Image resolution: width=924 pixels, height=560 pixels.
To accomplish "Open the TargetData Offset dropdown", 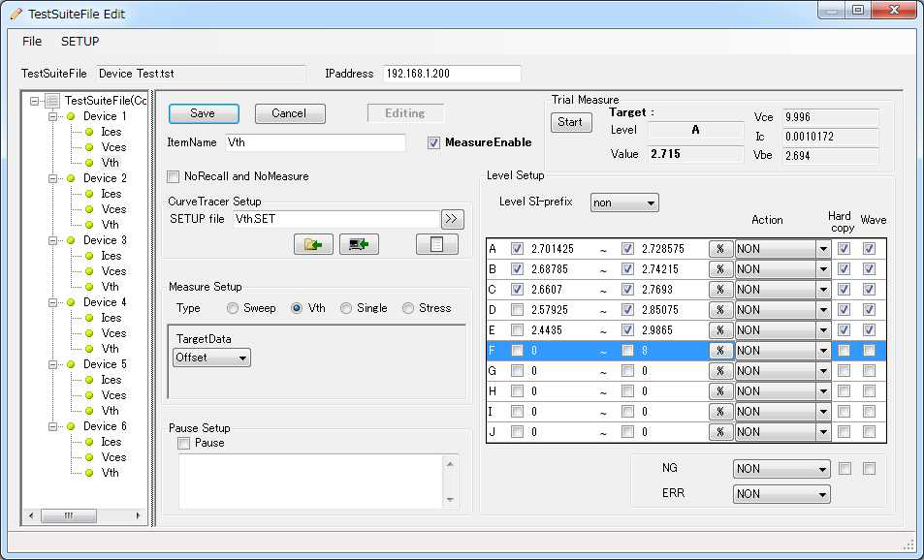I will point(211,358).
